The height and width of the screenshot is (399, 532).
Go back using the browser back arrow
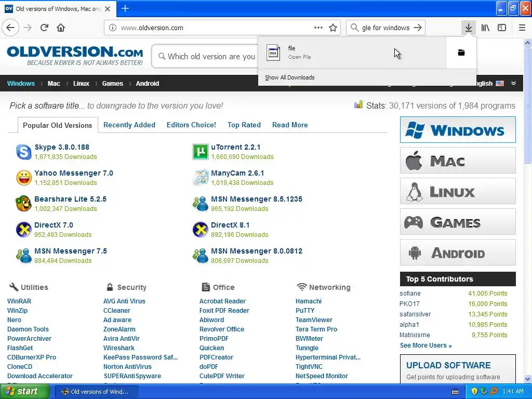(x=10, y=28)
